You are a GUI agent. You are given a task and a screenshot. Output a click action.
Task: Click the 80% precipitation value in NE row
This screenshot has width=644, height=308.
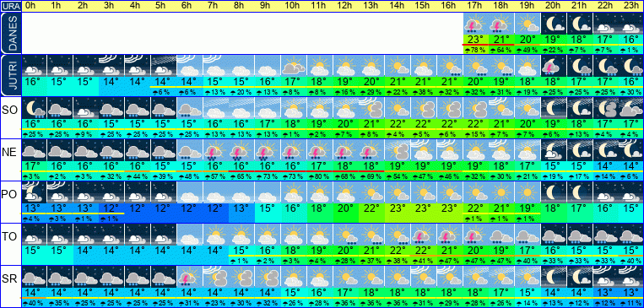pos(320,176)
